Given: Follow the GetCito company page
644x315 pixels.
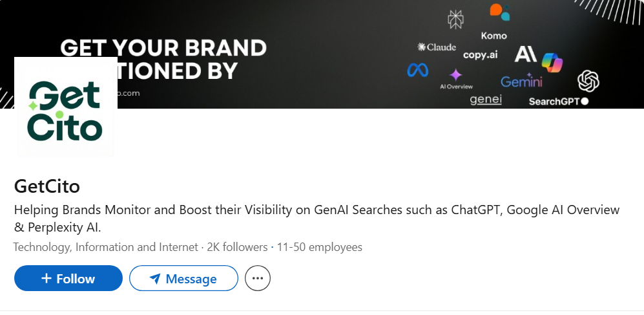Looking at the screenshot, I should click(68, 279).
